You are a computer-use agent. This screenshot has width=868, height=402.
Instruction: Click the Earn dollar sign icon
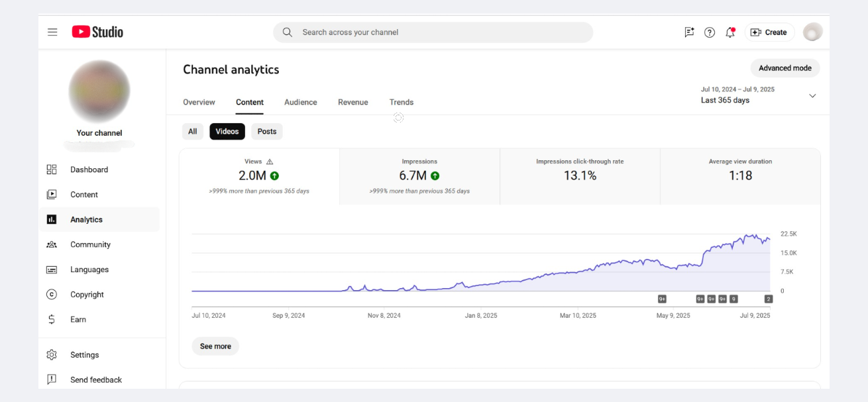click(x=52, y=319)
